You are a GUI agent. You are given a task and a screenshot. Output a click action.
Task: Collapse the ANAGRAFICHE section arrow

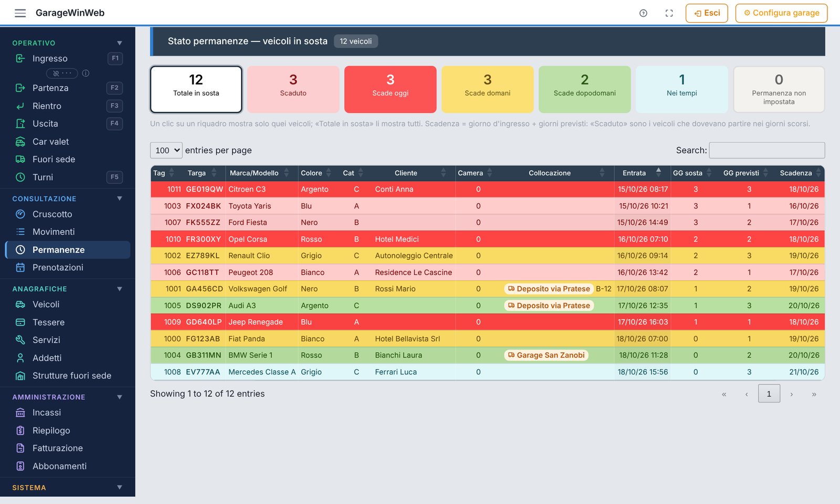coord(120,289)
